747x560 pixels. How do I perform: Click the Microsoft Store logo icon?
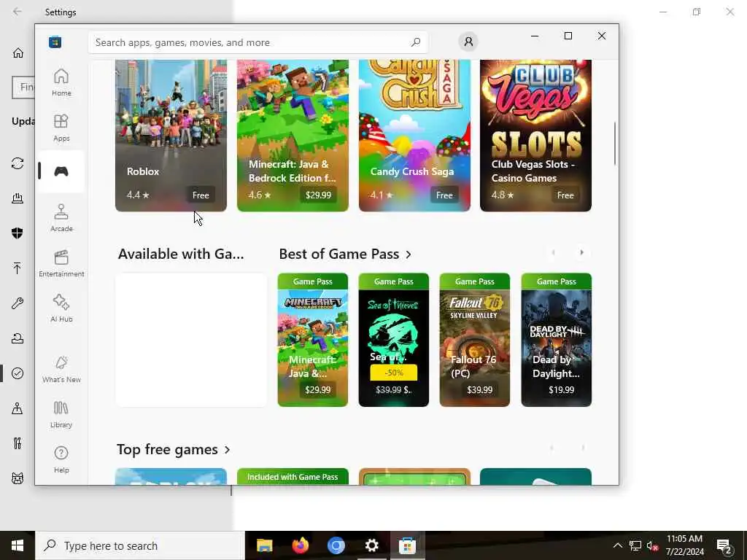click(x=55, y=42)
